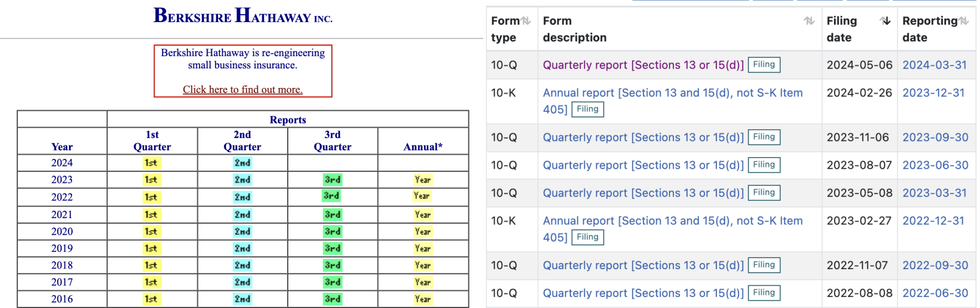This screenshot has width=980, height=308.
Task: Open the 2022 2nd quarter report icon
Action: click(242, 197)
